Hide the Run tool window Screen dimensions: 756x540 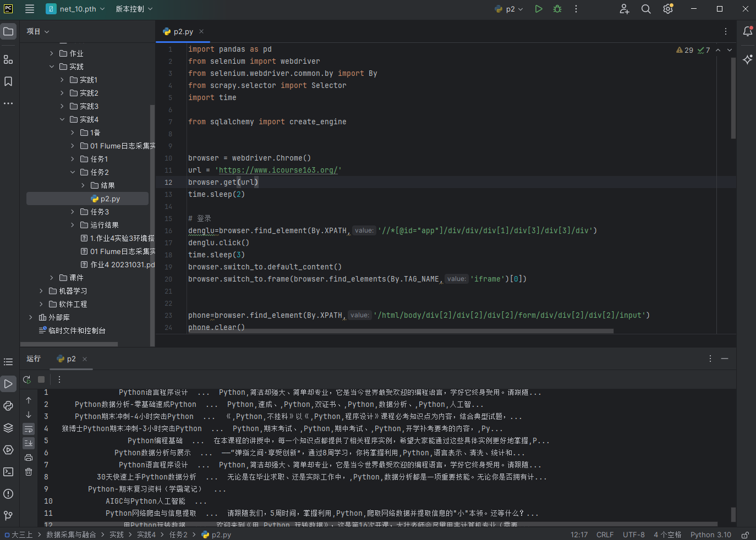coord(725,359)
